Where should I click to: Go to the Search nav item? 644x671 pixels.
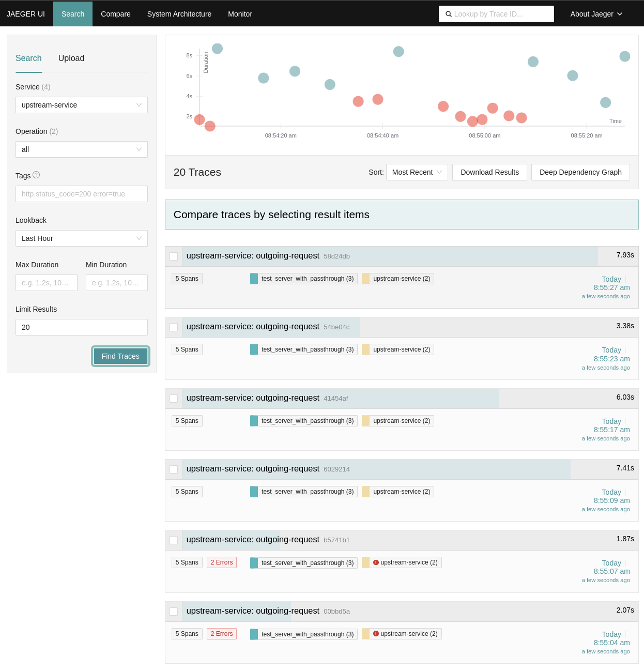73,14
